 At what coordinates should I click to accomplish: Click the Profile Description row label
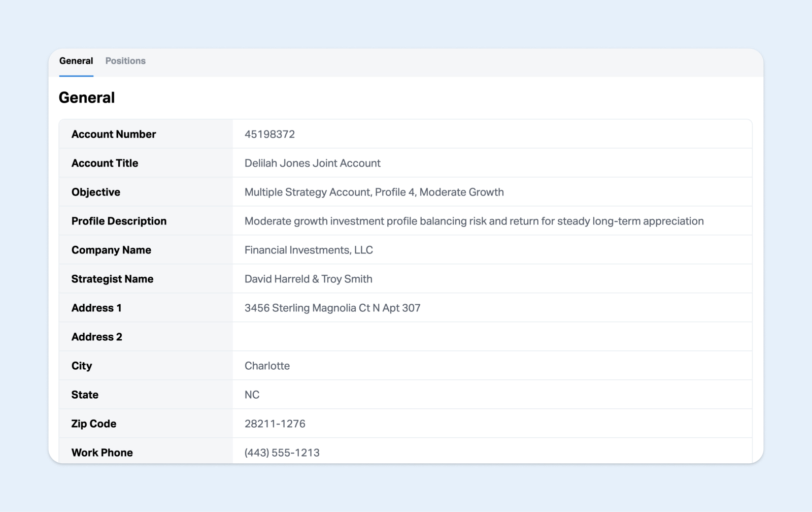tap(119, 221)
